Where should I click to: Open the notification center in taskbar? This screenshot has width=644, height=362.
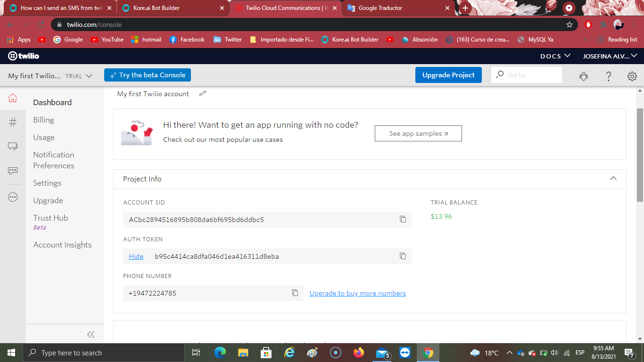629,353
